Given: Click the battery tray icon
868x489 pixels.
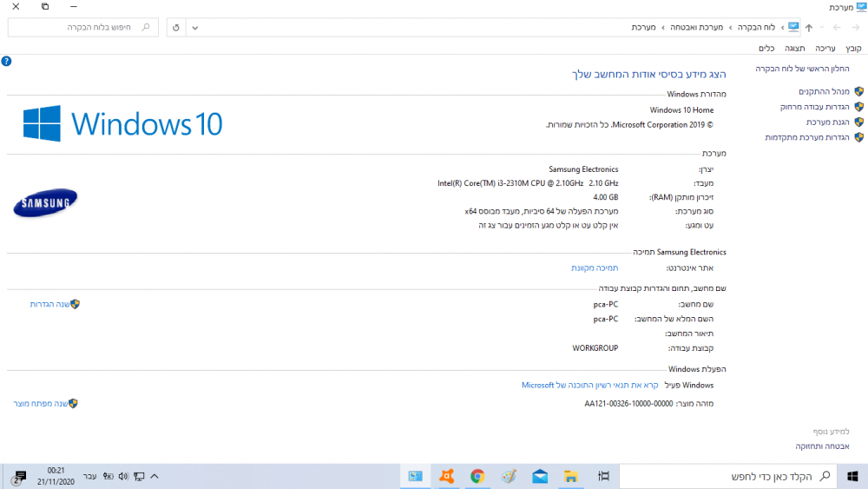Looking at the screenshot, I should tap(108, 476).
